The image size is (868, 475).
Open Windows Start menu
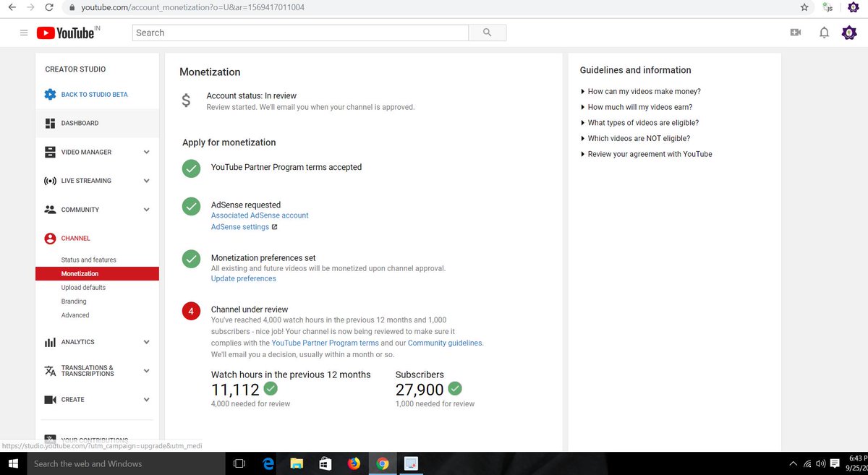pos(12,463)
